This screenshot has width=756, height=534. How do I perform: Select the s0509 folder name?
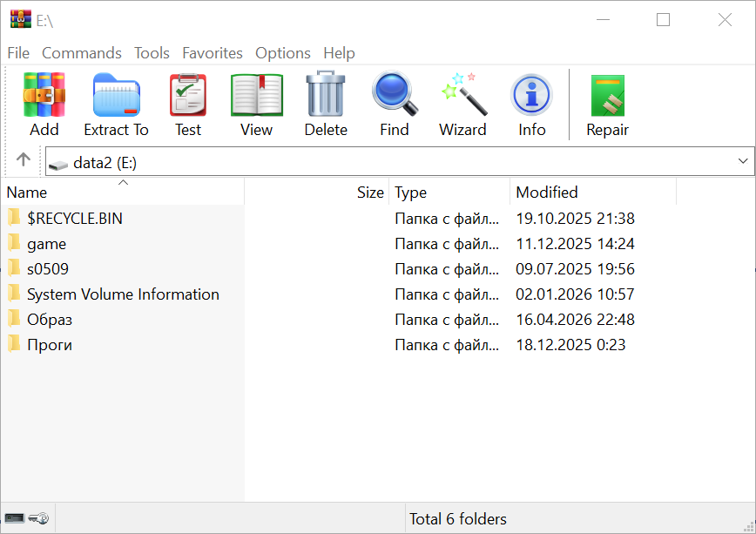pyautogui.click(x=48, y=269)
